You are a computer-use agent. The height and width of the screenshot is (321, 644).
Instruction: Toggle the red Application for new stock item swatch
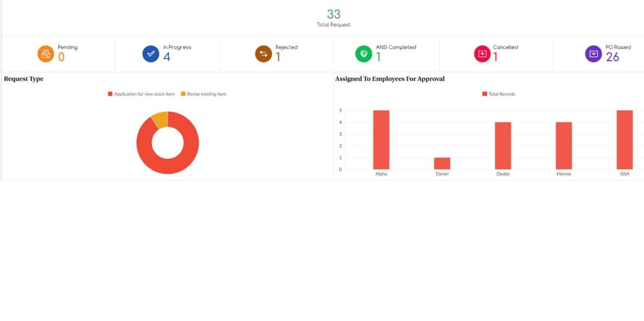pos(110,94)
